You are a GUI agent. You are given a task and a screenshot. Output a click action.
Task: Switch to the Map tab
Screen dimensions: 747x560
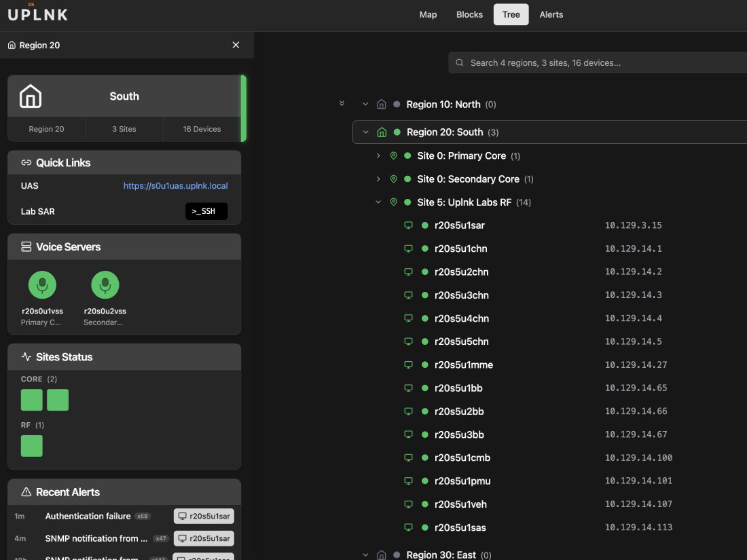click(428, 14)
